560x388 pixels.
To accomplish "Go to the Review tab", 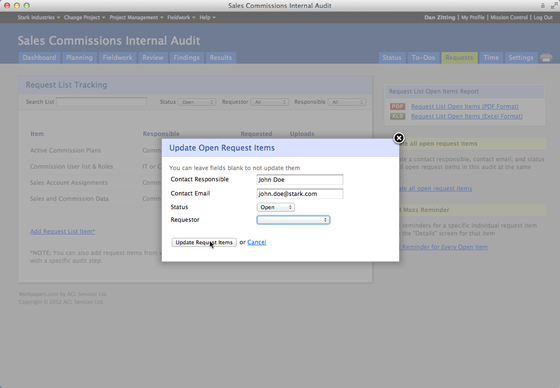I will coord(153,58).
